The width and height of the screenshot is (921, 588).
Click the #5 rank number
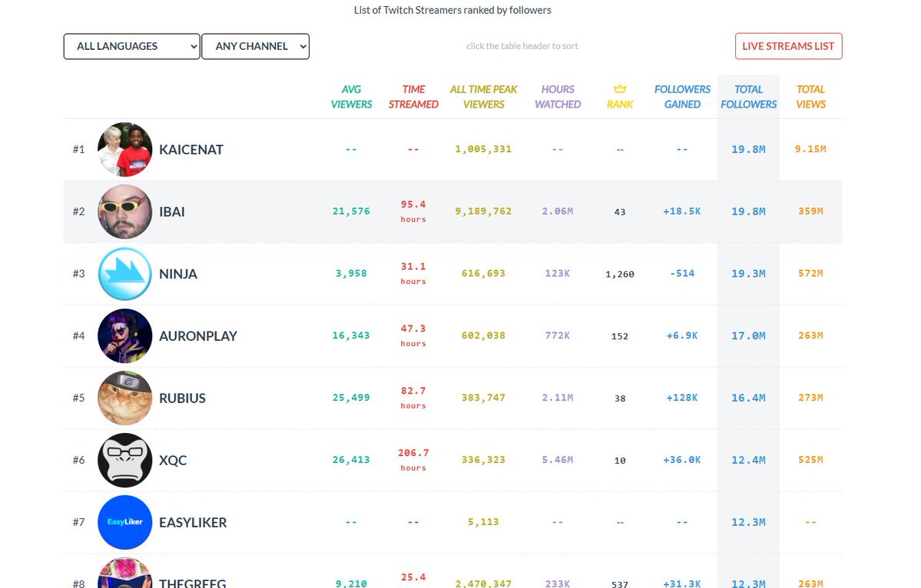pos(78,398)
